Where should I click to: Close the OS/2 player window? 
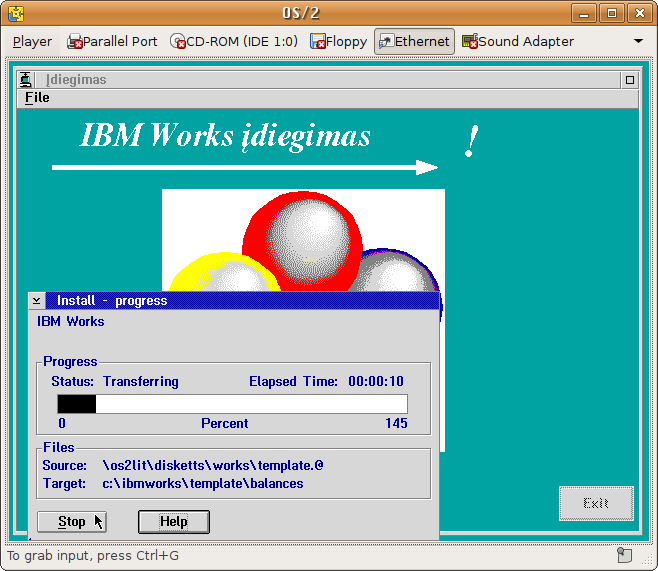(x=640, y=13)
